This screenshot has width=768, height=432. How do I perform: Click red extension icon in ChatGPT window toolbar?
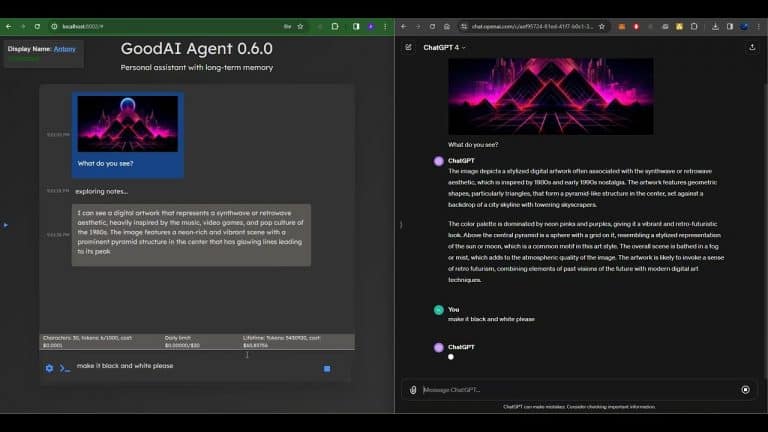point(636,26)
